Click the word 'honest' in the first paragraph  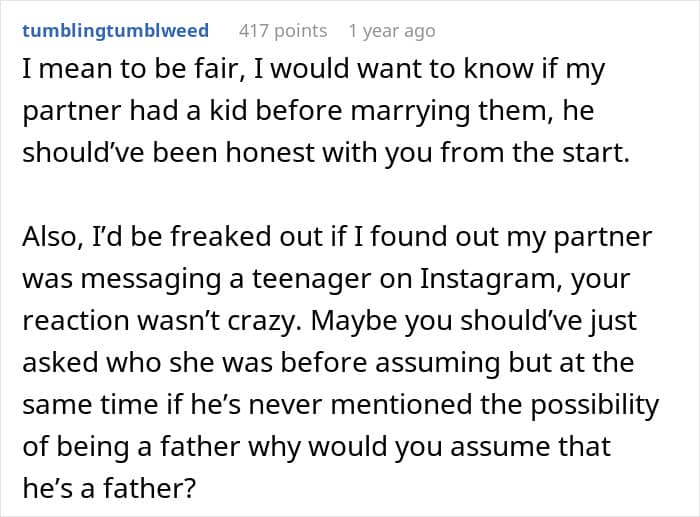pyautogui.click(x=271, y=152)
